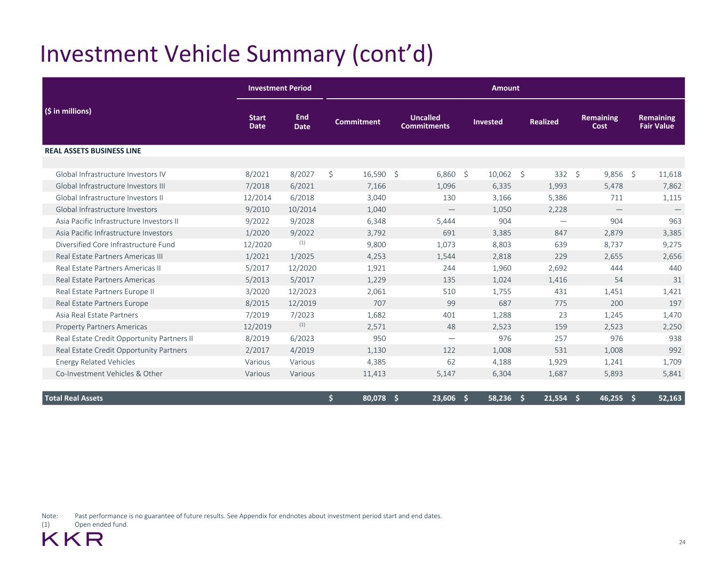Click the total commitment value 80,078
The image size is (728, 563).
click(374, 398)
